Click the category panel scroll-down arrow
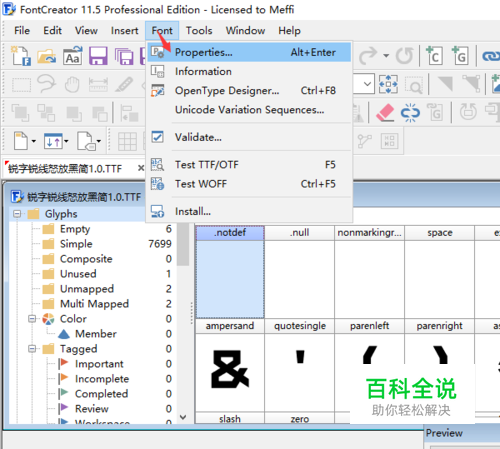 coord(183,417)
